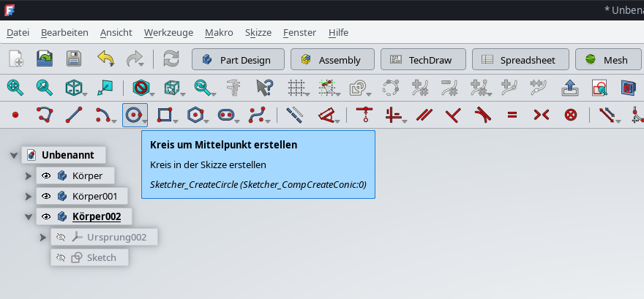Click the Save document icon
644x299 pixels.
pyautogui.click(x=74, y=59)
